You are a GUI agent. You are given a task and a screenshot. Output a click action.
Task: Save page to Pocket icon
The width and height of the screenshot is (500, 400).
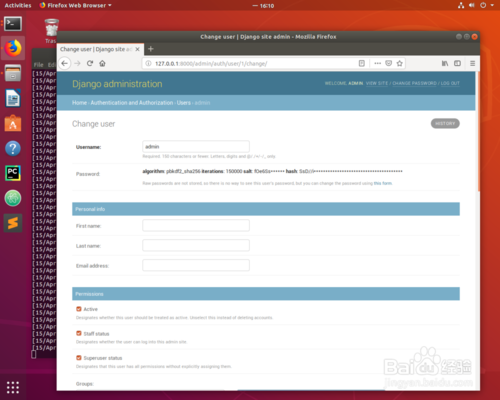pos(389,63)
